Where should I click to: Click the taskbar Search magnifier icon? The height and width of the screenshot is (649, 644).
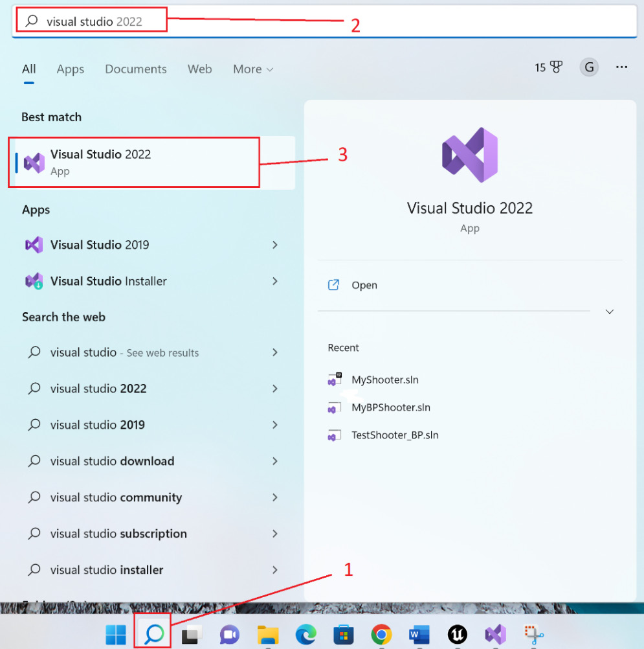153,633
